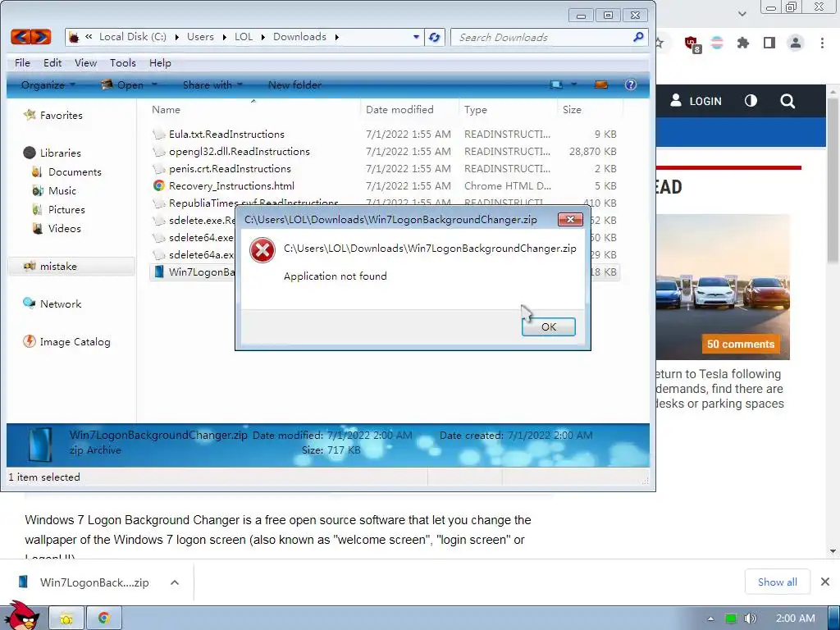Close the Chrome downloads bar
The width and height of the screenshot is (840, 630).
825,582
